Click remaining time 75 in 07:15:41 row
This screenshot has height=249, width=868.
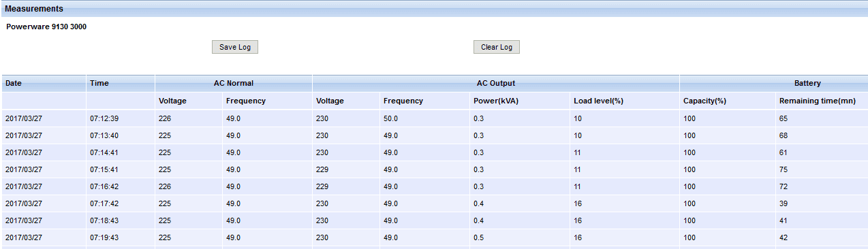pyautogui.click(x=784, y=169)
